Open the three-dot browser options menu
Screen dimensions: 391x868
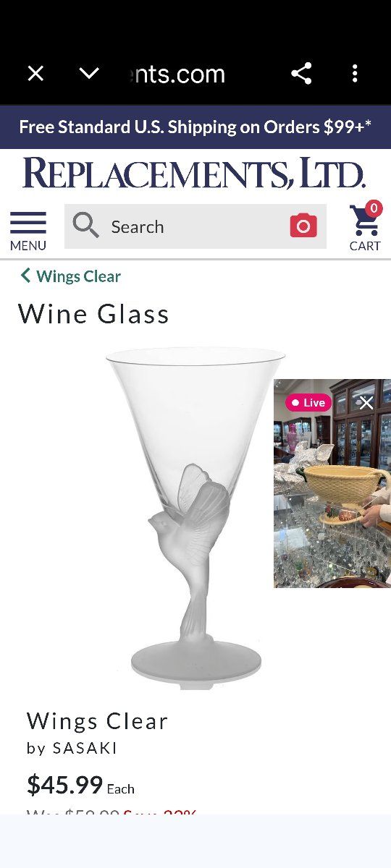[x=355, y=73]
